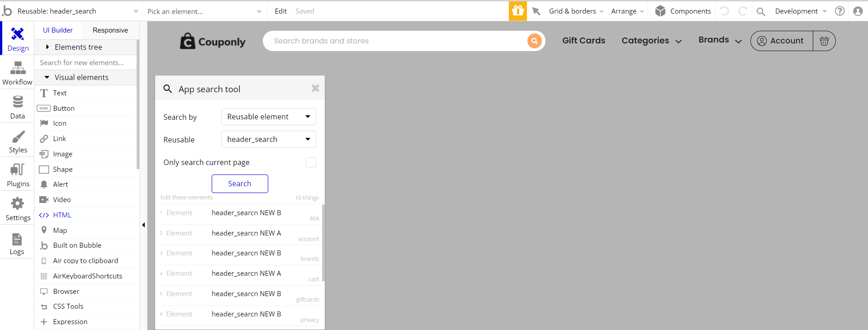Switch to the Responsive tab
Viewport: 868px width, 330px height.
(110, 30)
